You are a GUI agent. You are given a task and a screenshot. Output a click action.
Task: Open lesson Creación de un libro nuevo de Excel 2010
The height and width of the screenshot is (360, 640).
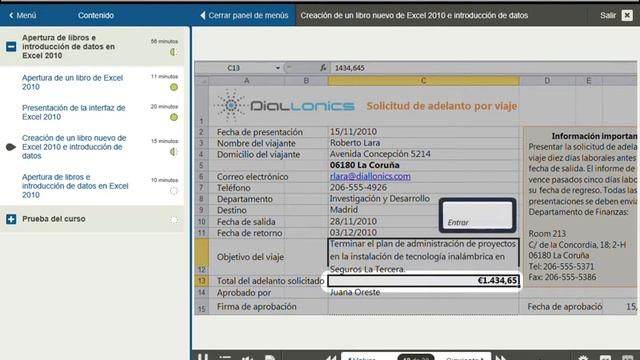[74, 147]
